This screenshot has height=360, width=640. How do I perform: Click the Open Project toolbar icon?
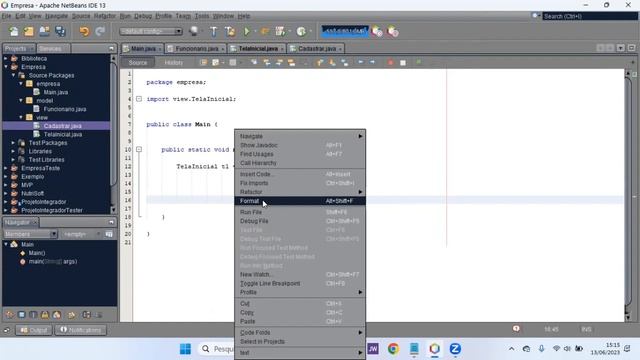point(44,31)
